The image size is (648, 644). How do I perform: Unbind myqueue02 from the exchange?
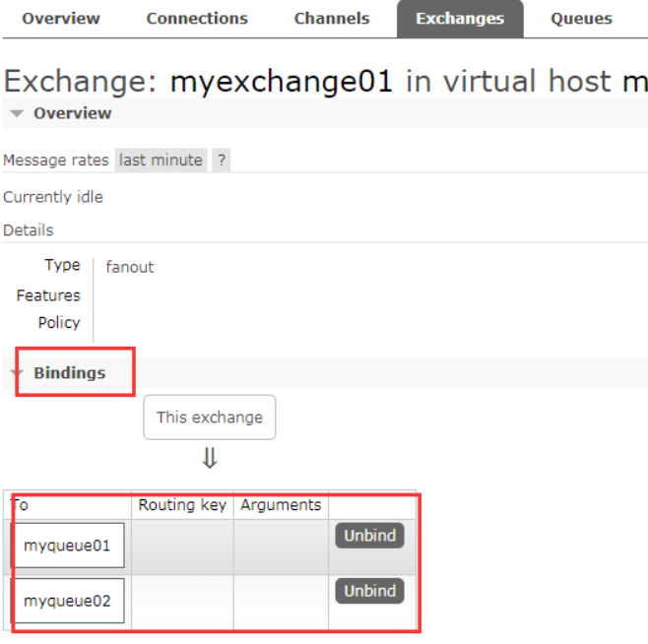[x=369, y=591]
